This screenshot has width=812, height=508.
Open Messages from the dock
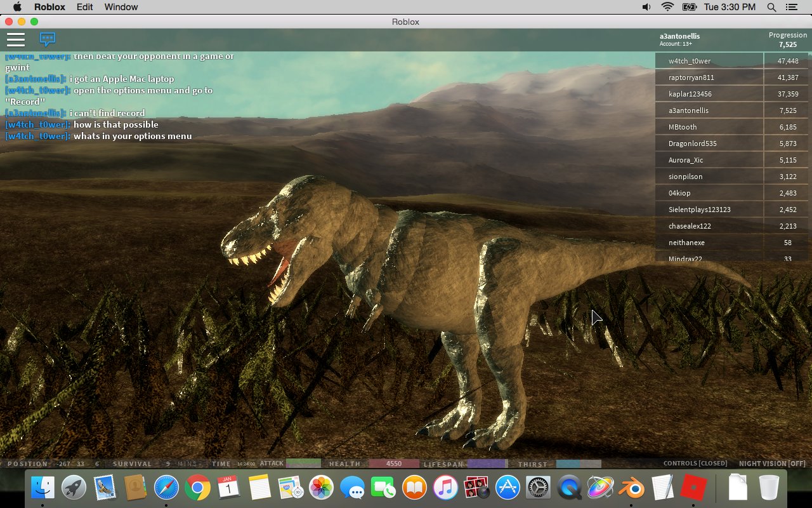[353, 488]
